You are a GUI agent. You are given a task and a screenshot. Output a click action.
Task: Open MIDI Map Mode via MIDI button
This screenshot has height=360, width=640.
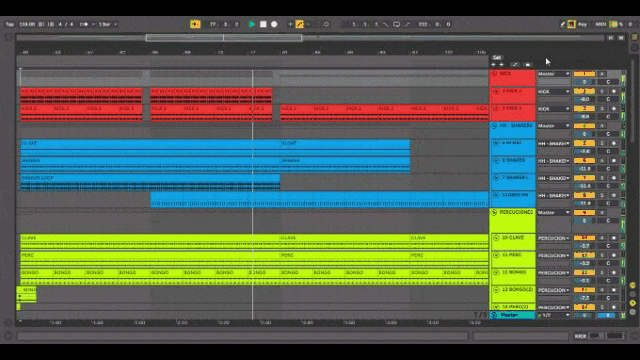[600, 24]
